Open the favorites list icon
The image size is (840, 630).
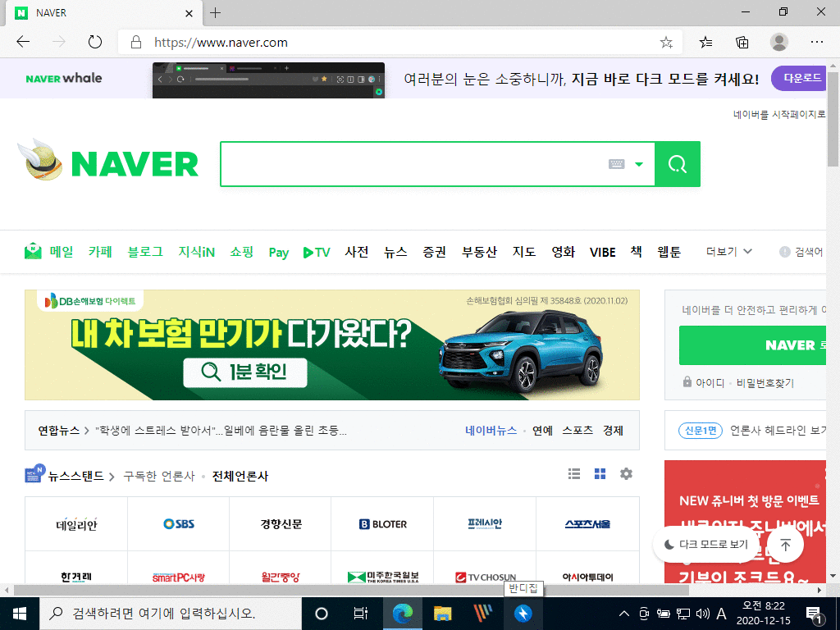tap(706, 42)
